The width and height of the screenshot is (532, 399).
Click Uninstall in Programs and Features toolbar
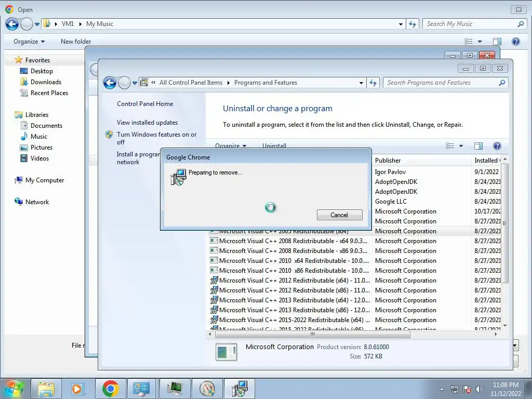click(274, 146)
